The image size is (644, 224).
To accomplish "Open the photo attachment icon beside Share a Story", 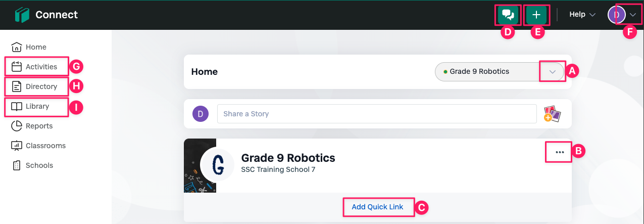I will 552,114.
